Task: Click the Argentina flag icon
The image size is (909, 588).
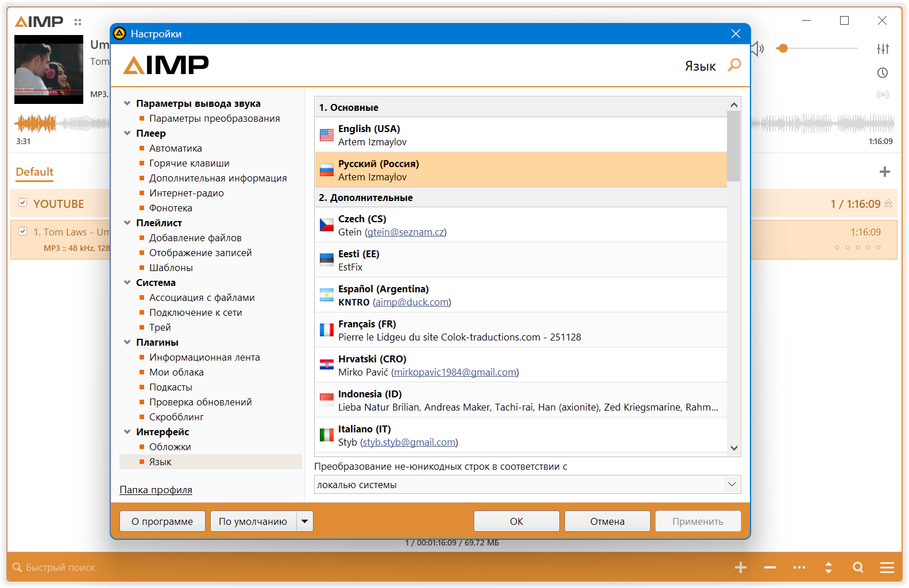Action: coord(327,295)
